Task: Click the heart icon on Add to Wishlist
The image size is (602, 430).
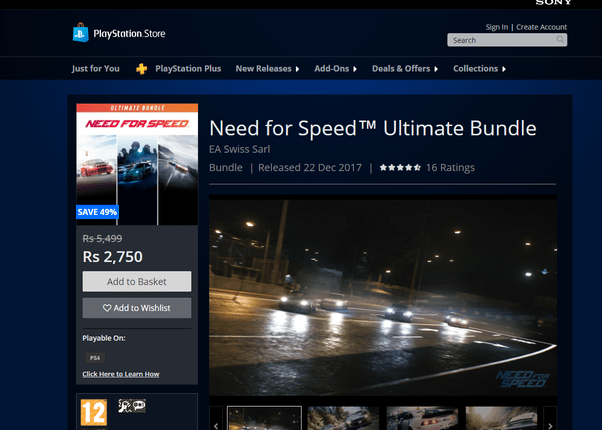Action: click(107, 308)
